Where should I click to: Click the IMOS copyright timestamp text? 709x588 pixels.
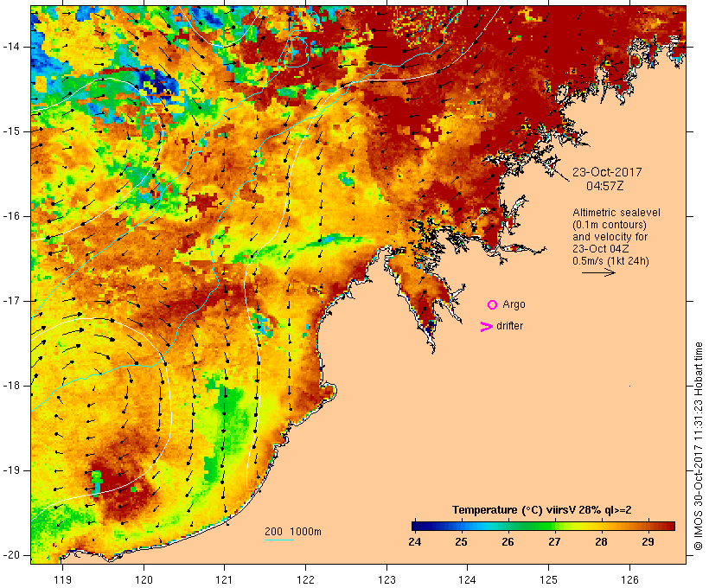(x=698, y=446)
